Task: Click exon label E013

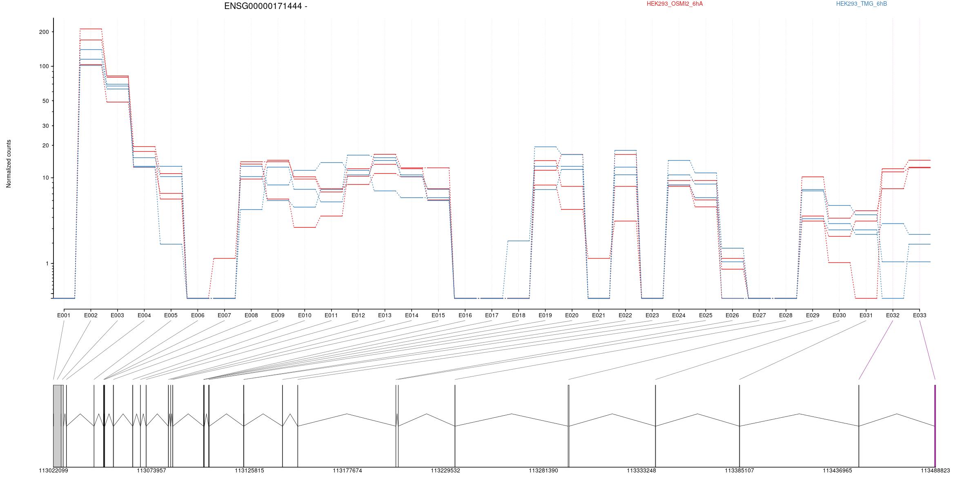Action: tap(385, 315)
